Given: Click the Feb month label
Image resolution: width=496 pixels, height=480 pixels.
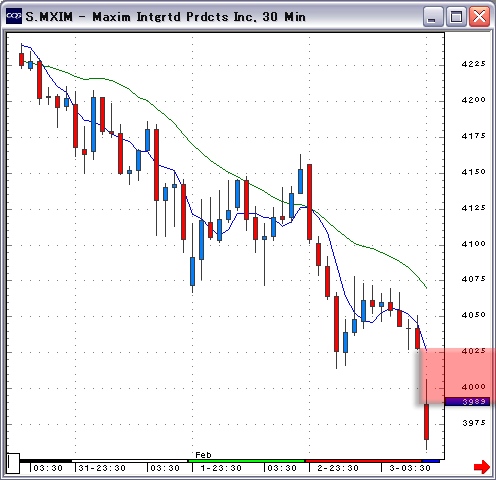Looking at the screenshot, I should pyautogui.click(x=203, y=455).
